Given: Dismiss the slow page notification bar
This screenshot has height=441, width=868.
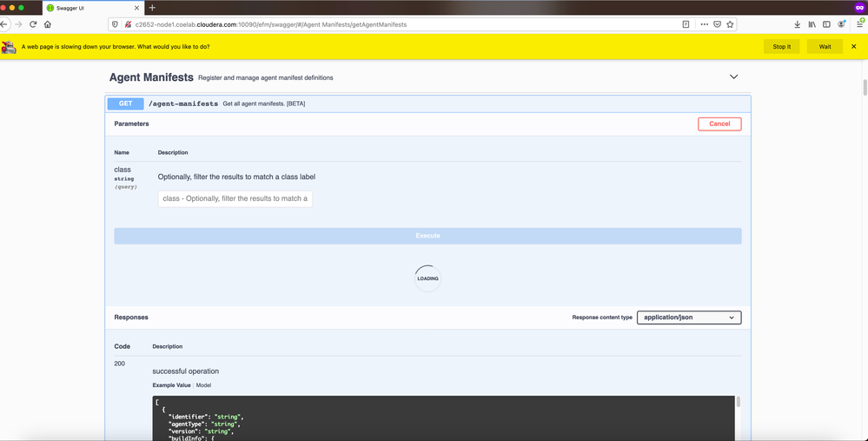Looking at the screenshot, I should pyautogui.click(x=853, y=47).
